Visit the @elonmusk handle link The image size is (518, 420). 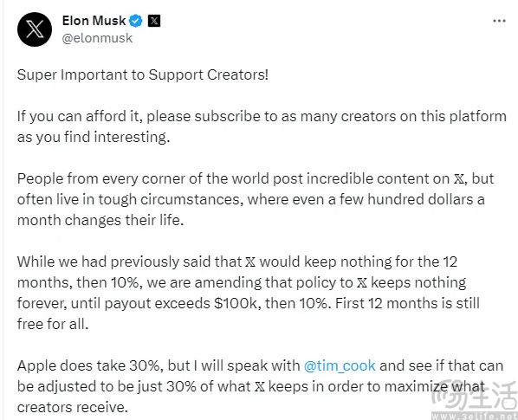(x=97, y=38)
